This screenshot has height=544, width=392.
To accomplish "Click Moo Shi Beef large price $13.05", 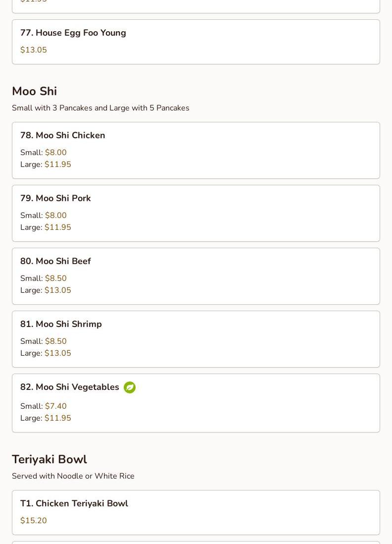I will [x=58, y=290].
